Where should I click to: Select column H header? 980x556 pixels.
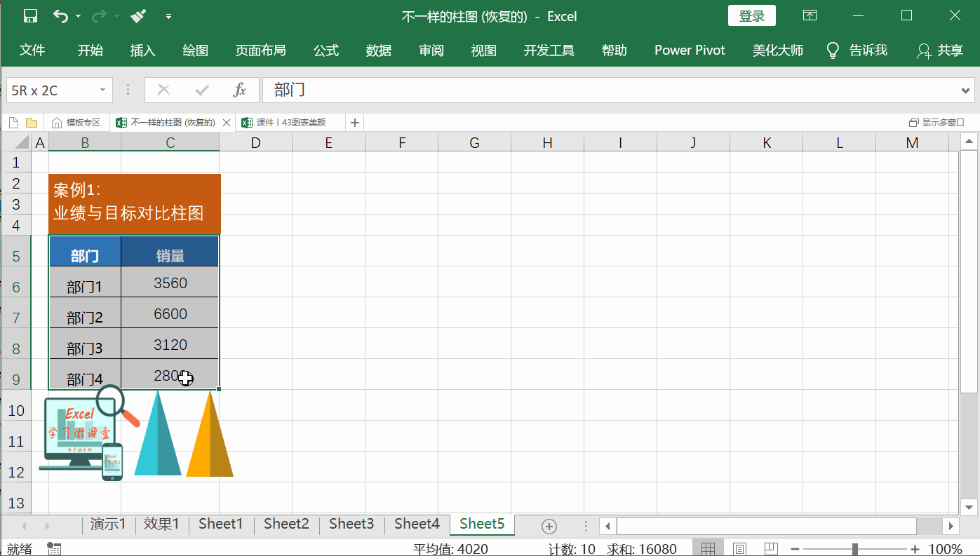pyautogui.click(x=547, y=143)
